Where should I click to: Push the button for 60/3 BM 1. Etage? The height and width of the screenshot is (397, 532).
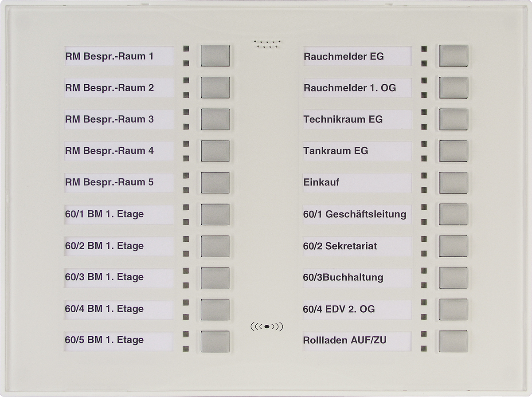(x=215, y=278)
